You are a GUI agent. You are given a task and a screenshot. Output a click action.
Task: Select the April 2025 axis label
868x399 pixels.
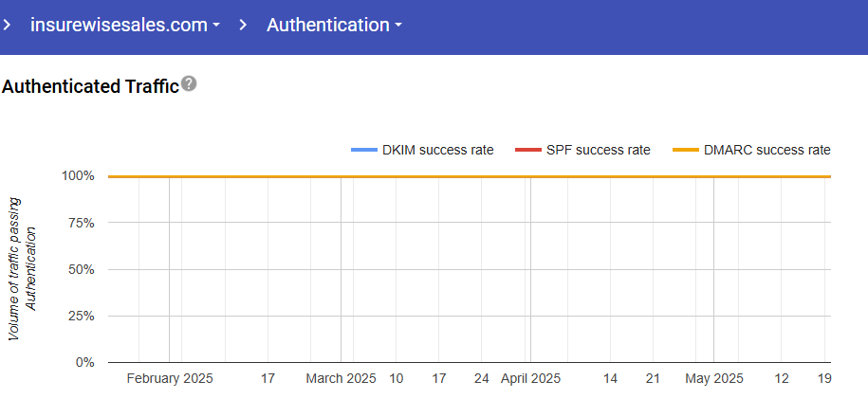[530, 378]
